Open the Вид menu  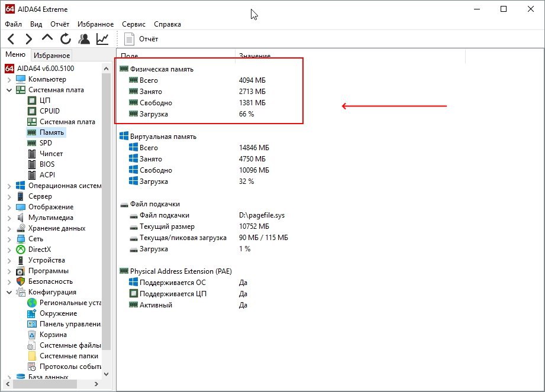(36, 24)
